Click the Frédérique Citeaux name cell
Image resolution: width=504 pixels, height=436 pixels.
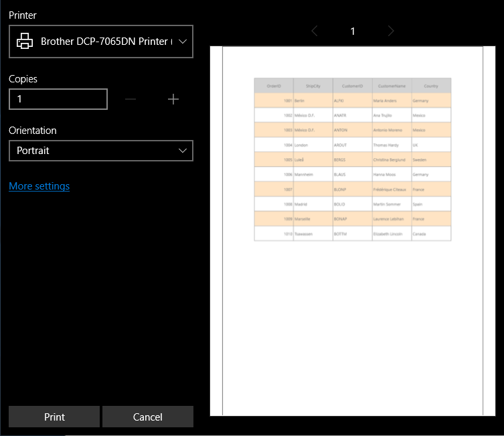coord(392,190)
